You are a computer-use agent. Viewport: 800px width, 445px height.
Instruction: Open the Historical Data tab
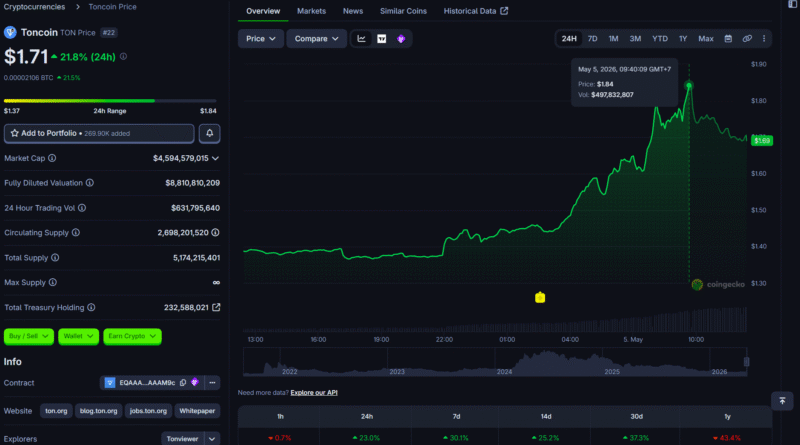tap(475, 11)
